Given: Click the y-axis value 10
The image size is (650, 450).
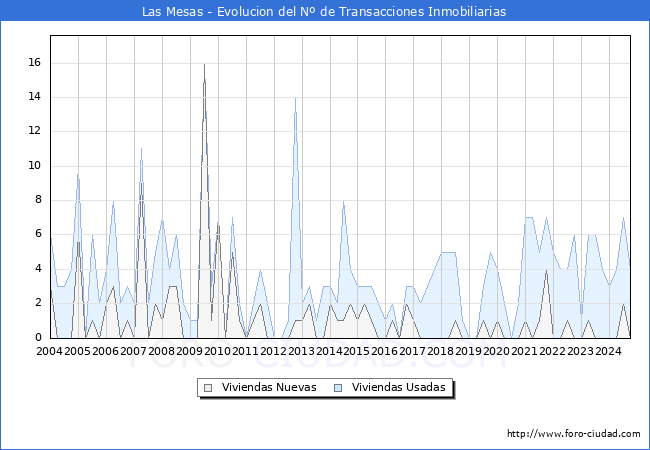Looking at the screenshot, I should point(35,166).
